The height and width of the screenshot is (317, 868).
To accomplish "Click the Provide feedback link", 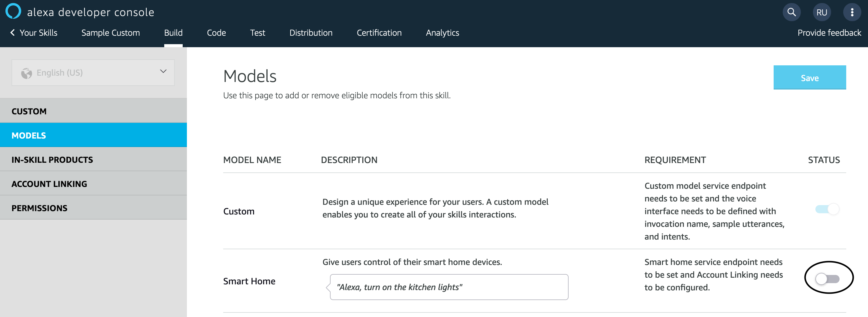I will tap(829, 33).
